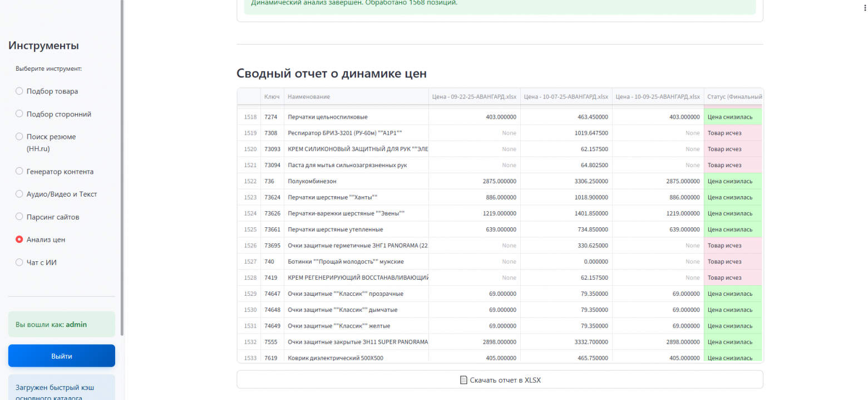
Task: Choose "Поиск резюме (HH.ru)" radio option
Action: (x=19, y=136)
